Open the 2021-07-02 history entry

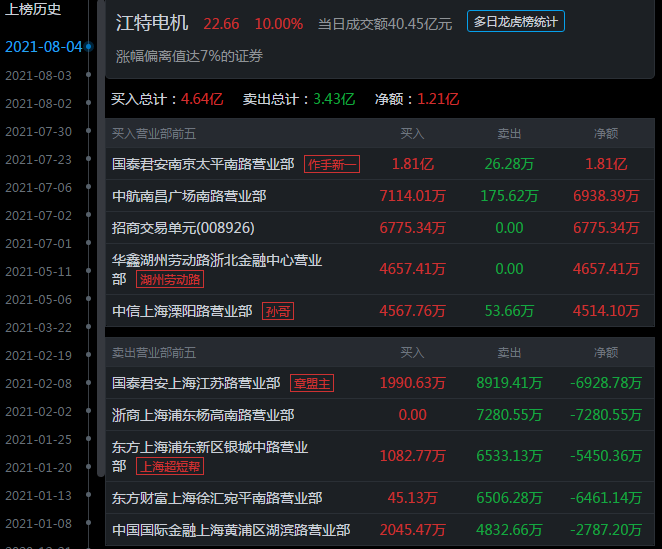click(x=38, y=216)
